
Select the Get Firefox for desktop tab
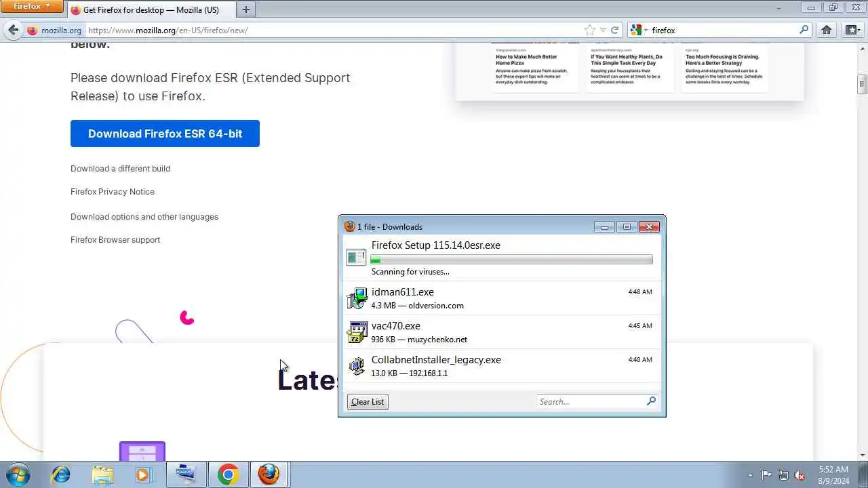(152, 9)
